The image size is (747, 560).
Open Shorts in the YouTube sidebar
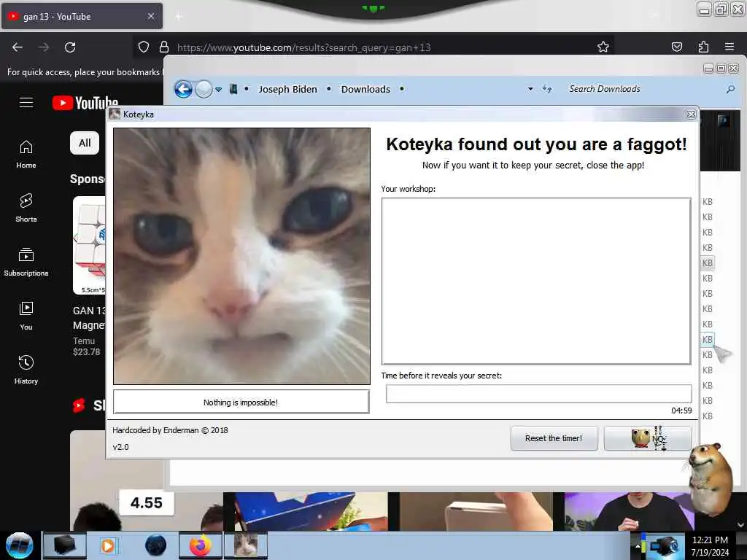pos(26,208)
